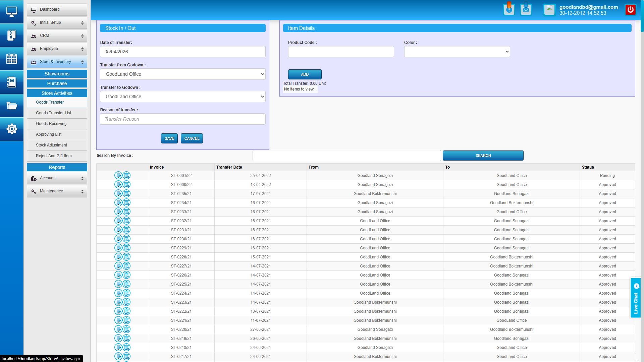Open the Color dropdown in Item Details
This screenshot has height=362, width=644.
[x=457, y=52]
